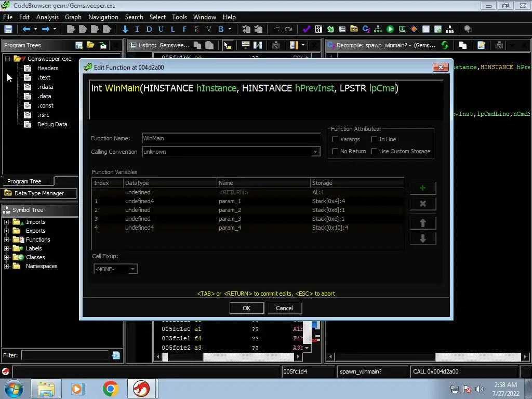Viewport: 532px width, 399px height.
Task: Open the Navigation menu
Action: pos(103,17)
